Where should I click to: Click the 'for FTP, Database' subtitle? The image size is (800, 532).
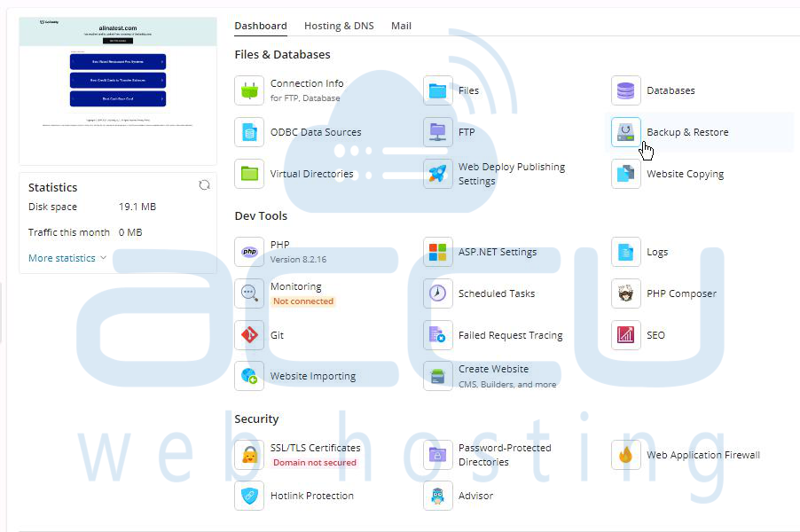(x=304, y=98)
